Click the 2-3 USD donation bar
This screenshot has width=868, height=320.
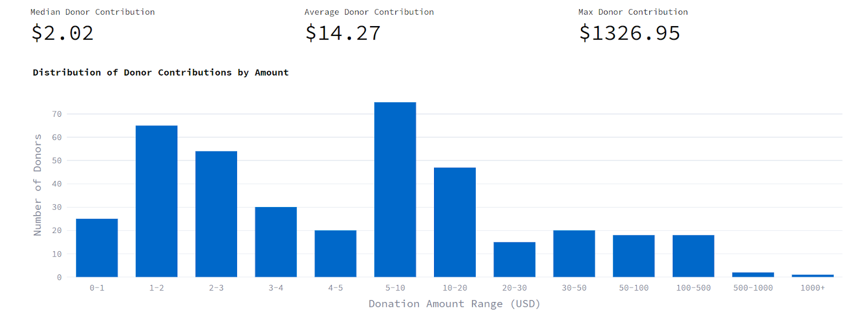click(x=216, y=214)
